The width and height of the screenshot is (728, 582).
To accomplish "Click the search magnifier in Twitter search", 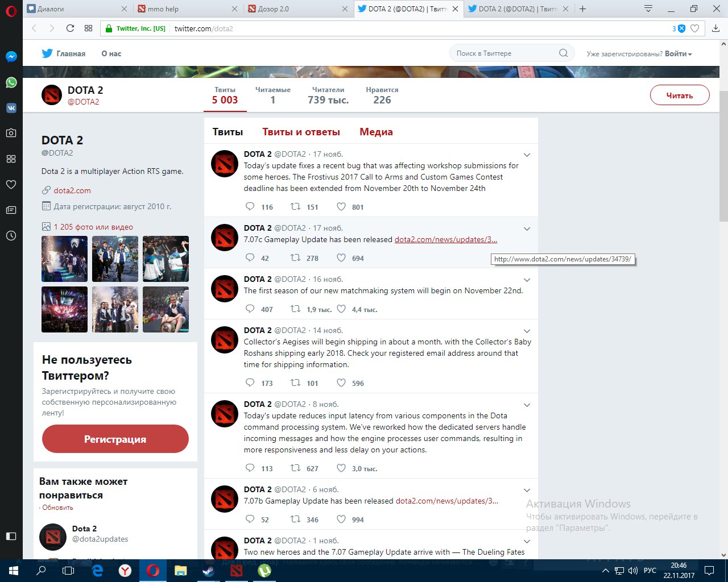I will (x=563, y=53).
